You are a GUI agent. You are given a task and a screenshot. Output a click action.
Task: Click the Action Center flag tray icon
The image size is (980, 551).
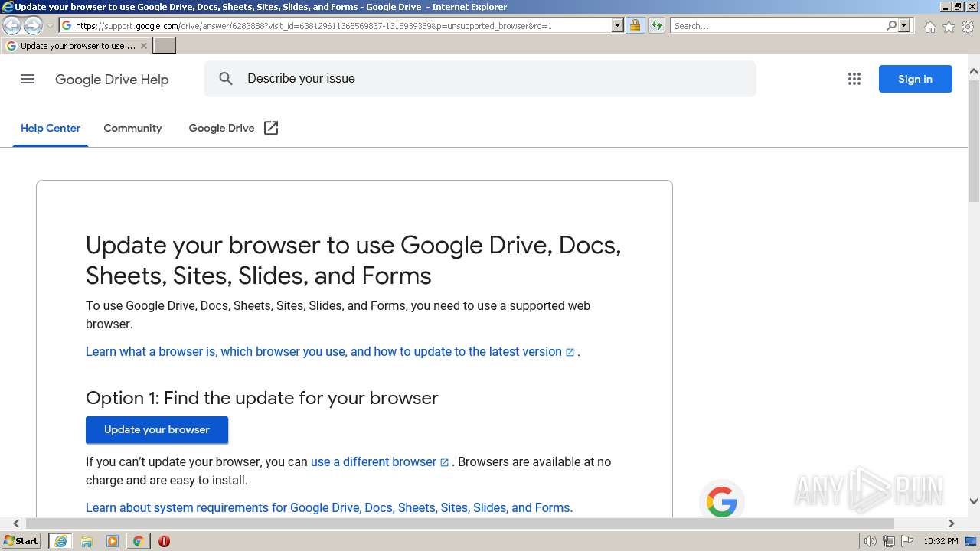coord(906,541)
